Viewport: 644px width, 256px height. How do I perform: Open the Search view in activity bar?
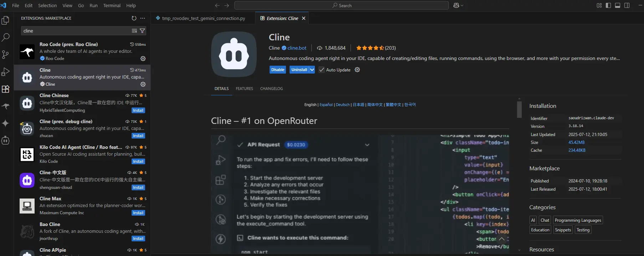[5, 37]
